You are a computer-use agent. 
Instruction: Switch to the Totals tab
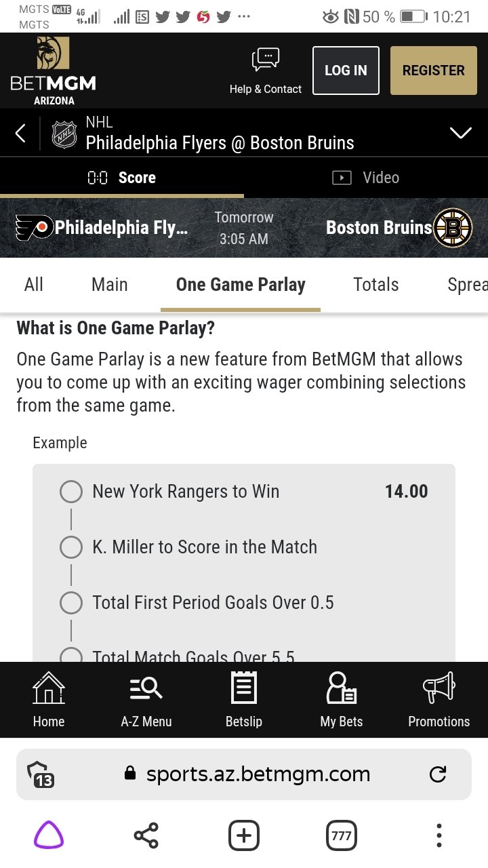click(x=375, y=285)
